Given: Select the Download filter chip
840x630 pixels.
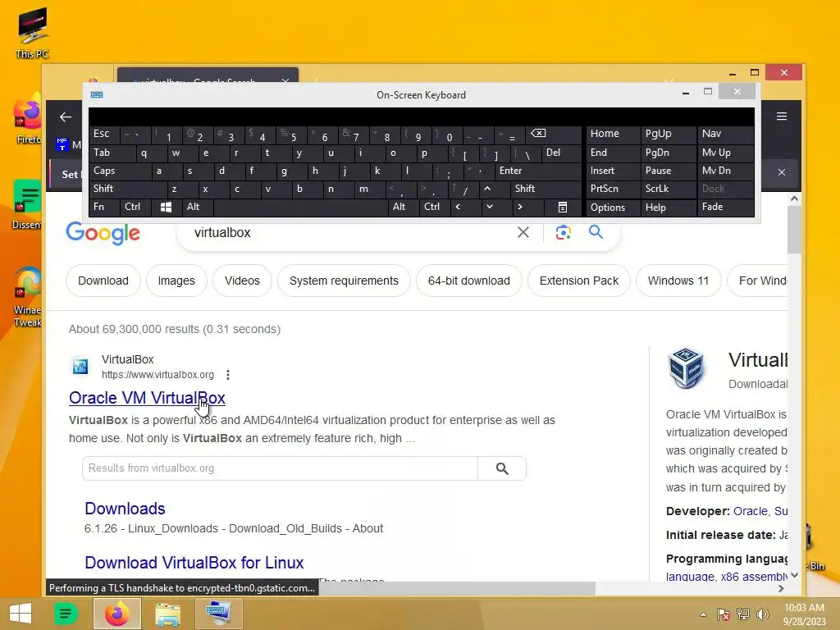Looking at the screenshot, I should pyautogui.click(x=103, y=281).
